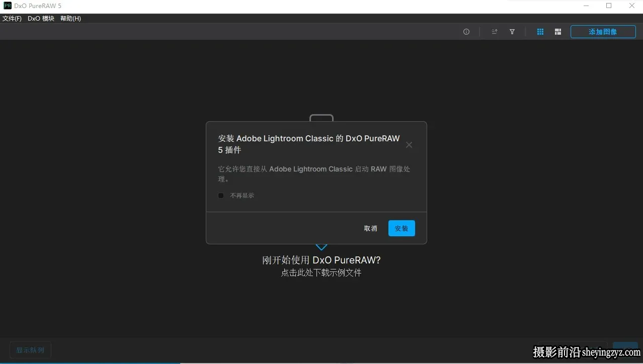Open the sort order icon
This screenshot has height=364, width=643.
(x=495, y=32)
